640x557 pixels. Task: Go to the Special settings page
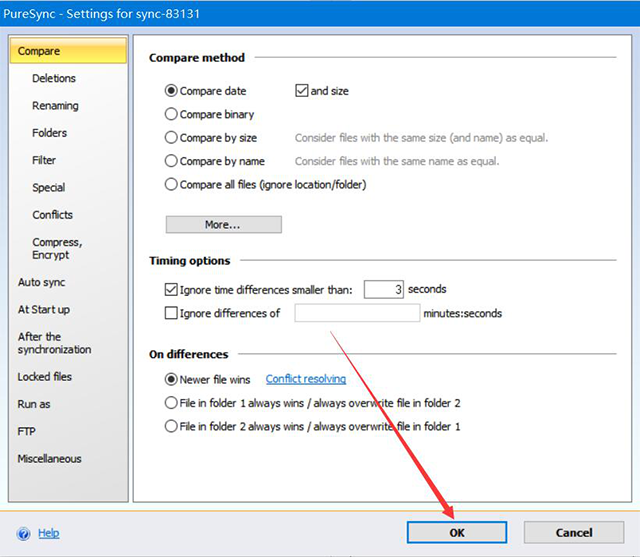pyautogui.click(x=49, y=188)
